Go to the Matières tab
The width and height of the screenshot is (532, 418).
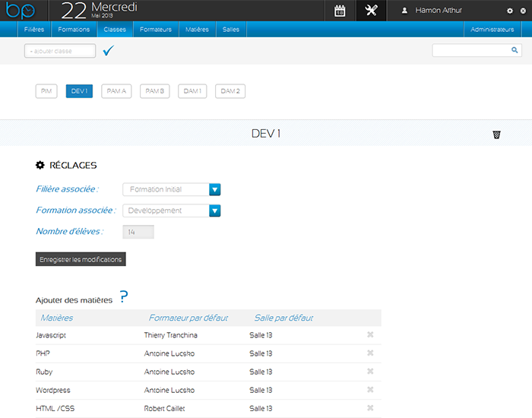click(x=197, y=30)
